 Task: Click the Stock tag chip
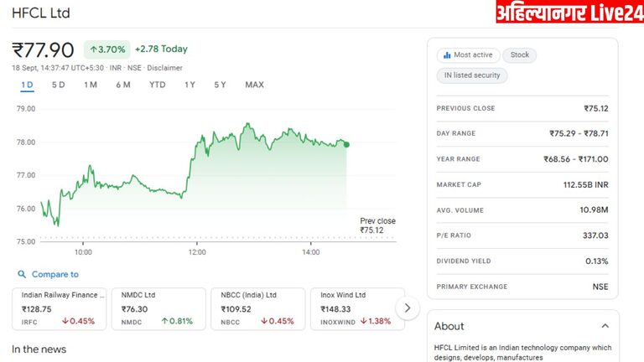click(x=520, y=55)
